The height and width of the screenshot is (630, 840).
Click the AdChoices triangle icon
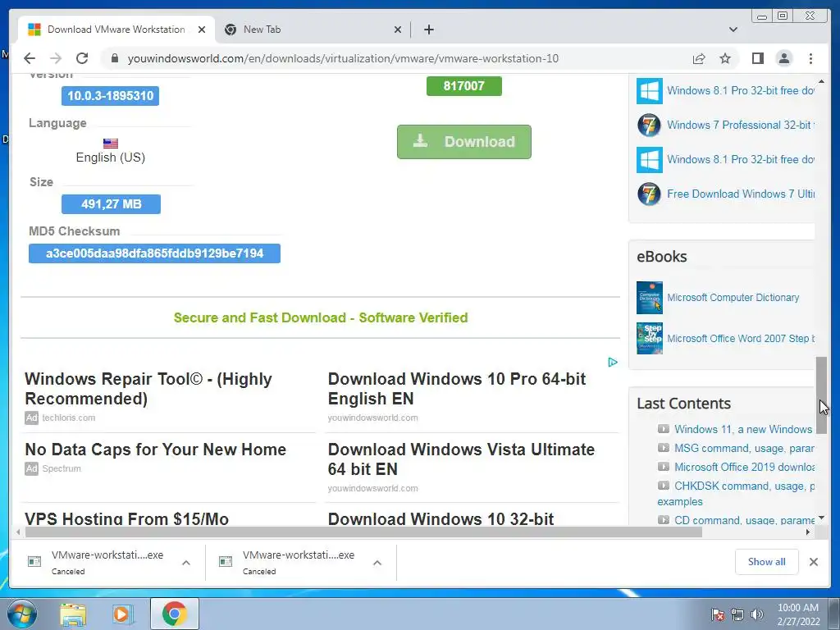tap(613, 363)
